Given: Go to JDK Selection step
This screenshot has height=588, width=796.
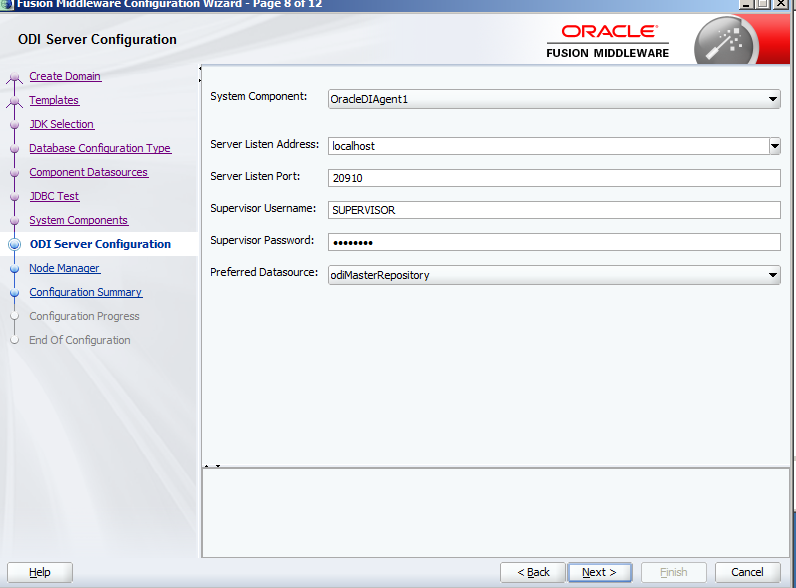Looking at the screenshot, I should click(x=61, y=124).
